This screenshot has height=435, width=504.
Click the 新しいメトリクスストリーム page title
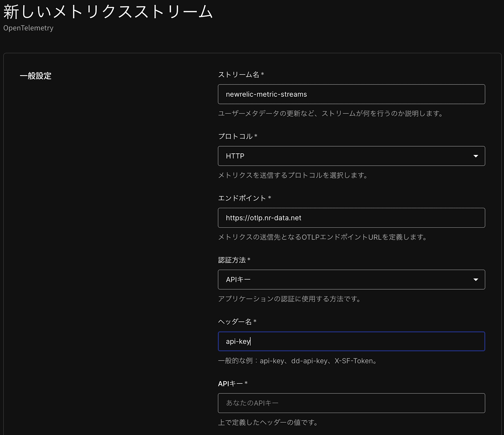coord(108,12)
